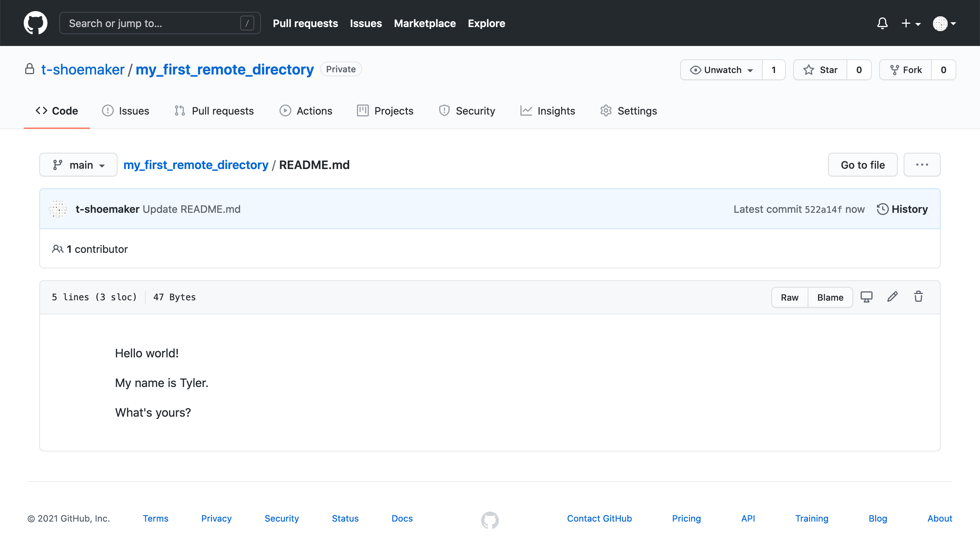Open footer Security link

[282, 519]
